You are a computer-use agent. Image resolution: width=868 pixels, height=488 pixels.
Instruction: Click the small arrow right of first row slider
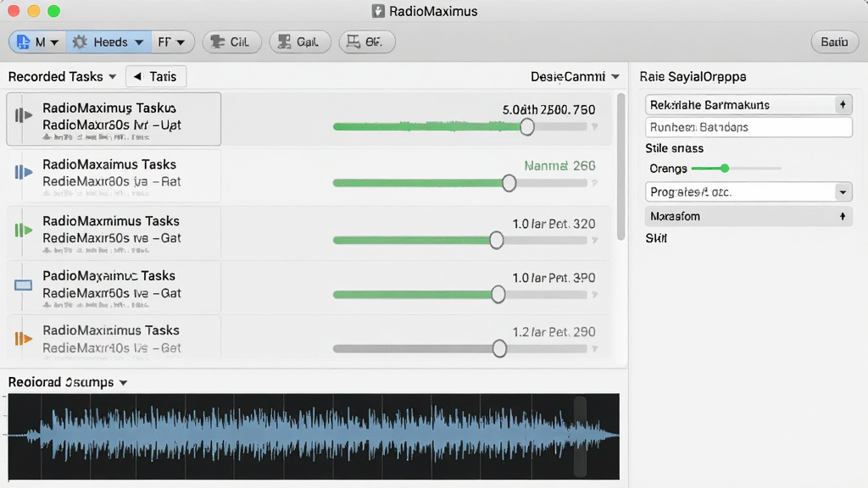pos(594,127)
